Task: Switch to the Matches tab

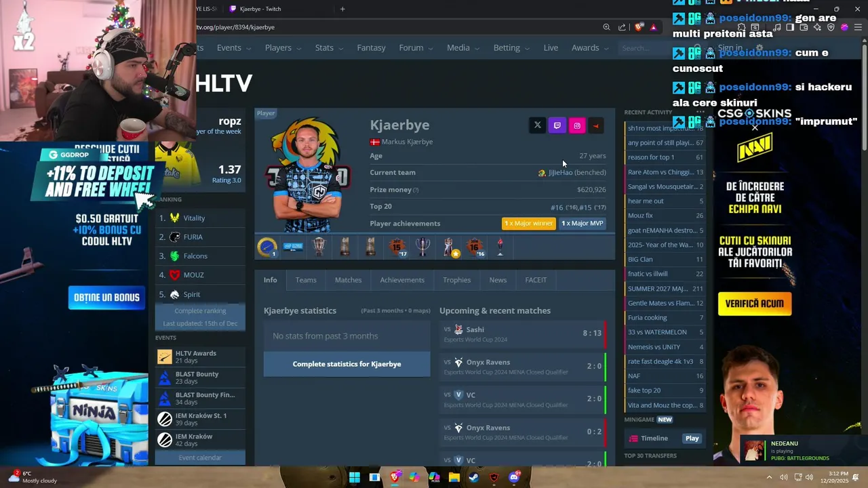Action: pyautogui.click(x=348, y=280)
